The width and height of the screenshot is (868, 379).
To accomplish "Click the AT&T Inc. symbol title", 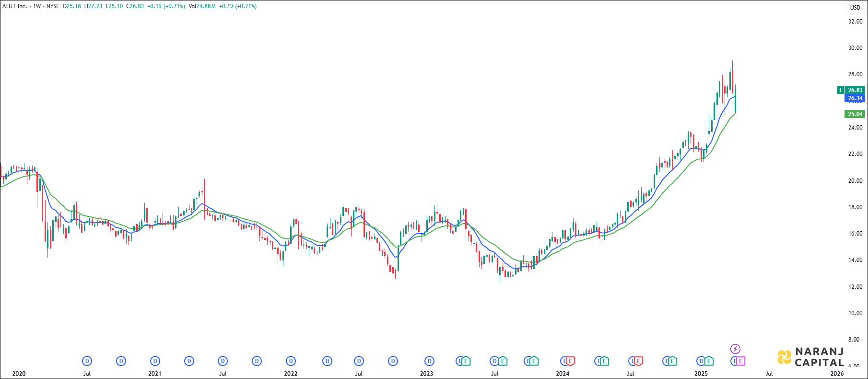I will point(15,6).
